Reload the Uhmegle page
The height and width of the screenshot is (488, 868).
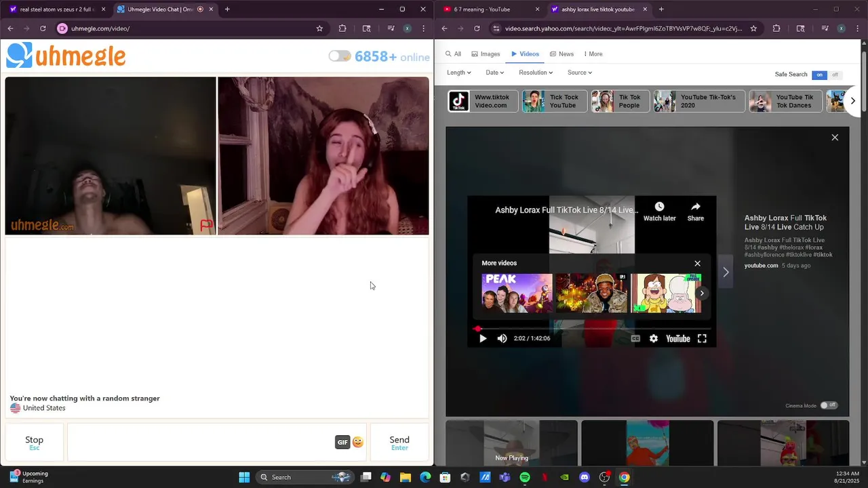(43, 28)
